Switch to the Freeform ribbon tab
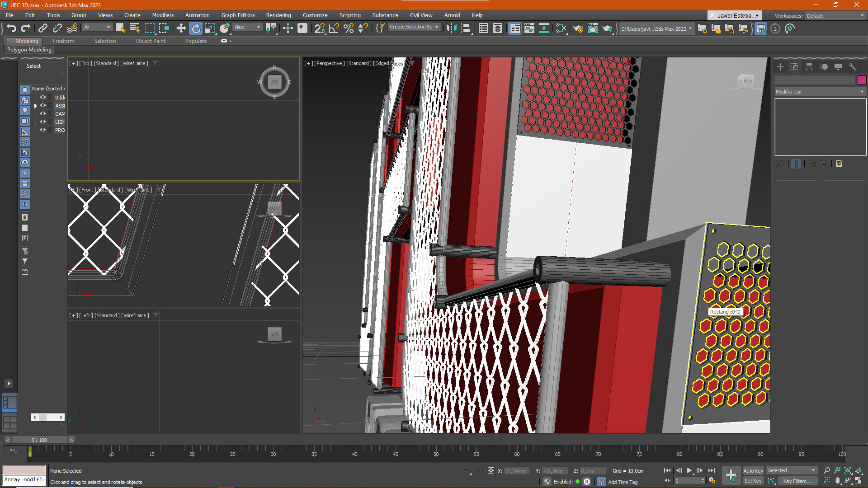The image size is (868, 488). point(63,41)
